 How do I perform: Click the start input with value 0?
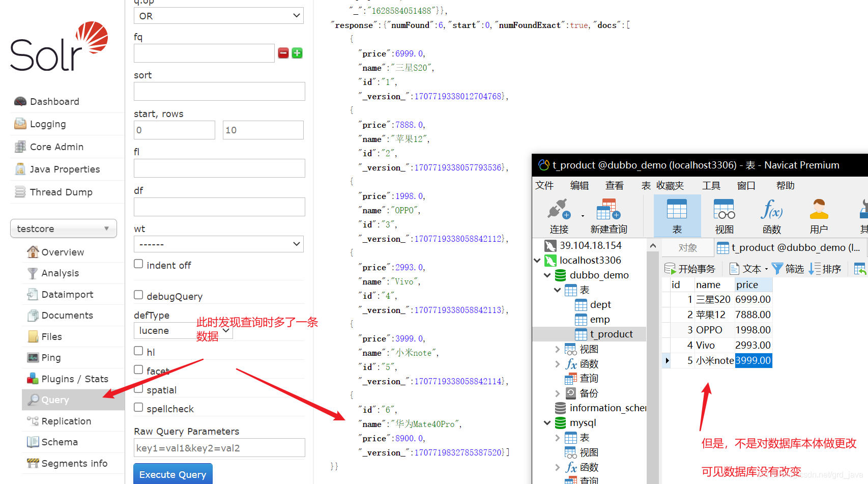[x=175, y=130]
